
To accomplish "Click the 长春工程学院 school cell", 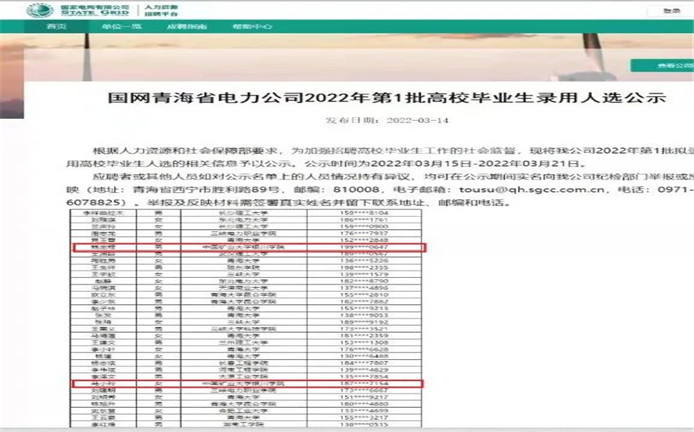I will [x=243, y=363].
